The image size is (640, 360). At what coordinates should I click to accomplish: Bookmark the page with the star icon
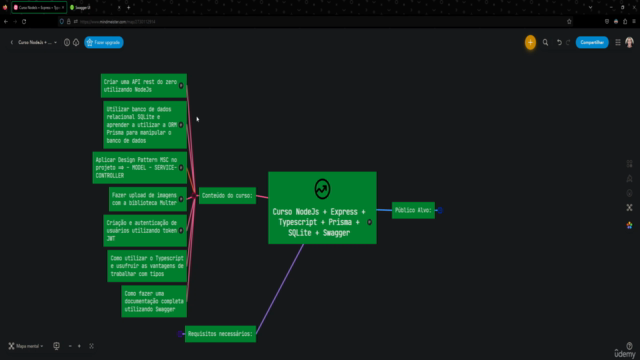pos(569,22)
